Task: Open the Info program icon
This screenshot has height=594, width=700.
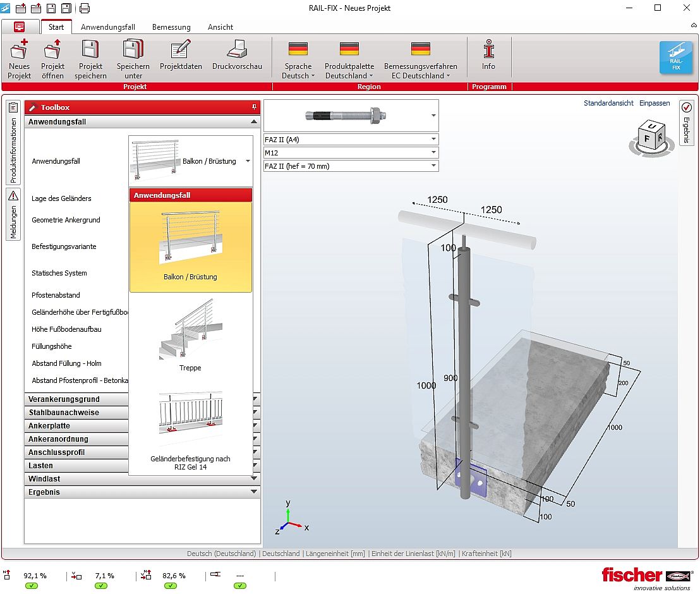Action: 488,55
